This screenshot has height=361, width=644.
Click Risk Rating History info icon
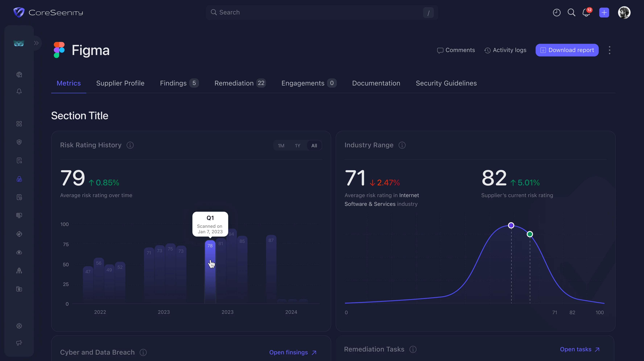click(130, 145)
